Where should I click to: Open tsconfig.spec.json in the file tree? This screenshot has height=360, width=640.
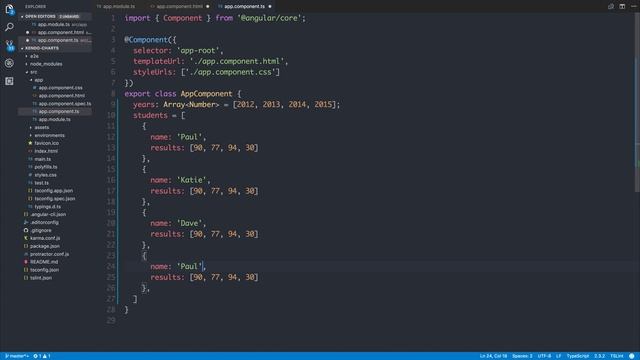[55, 199]
